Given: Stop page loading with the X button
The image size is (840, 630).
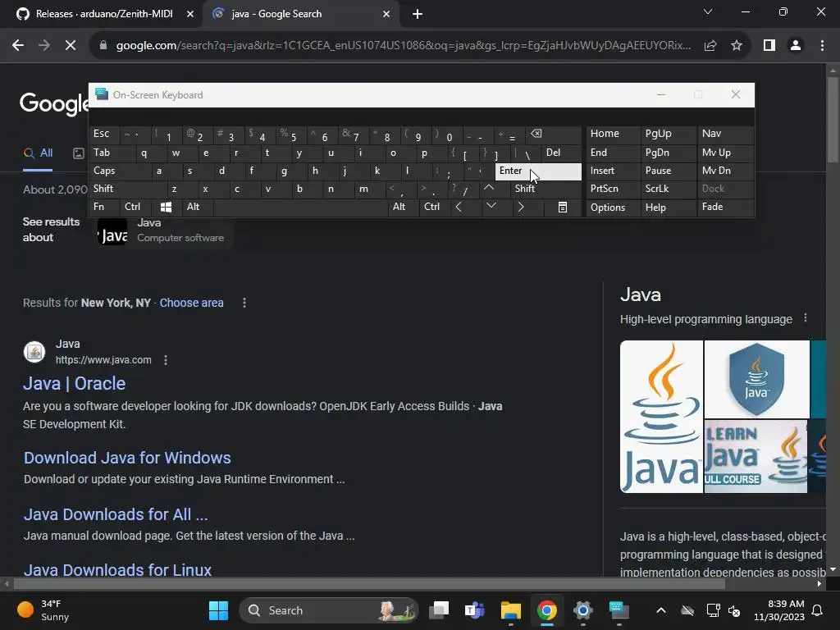Looking at the screenshot, I should coord(71,46).
